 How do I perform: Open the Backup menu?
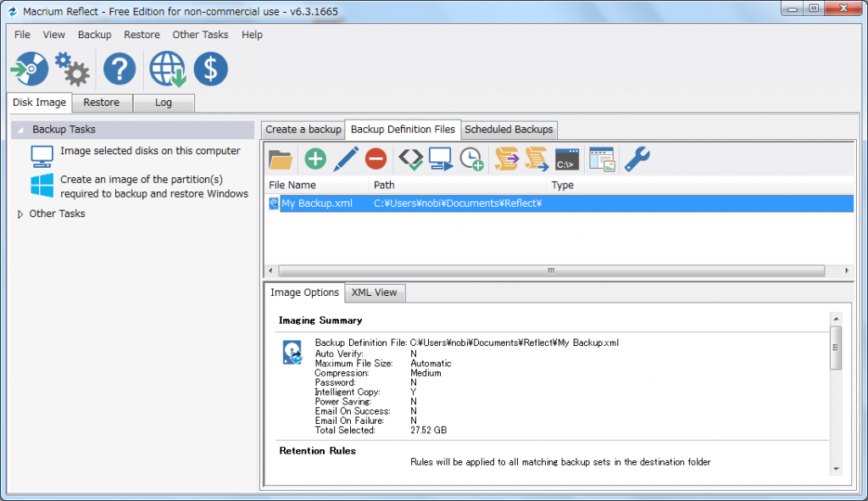point(95,34)
